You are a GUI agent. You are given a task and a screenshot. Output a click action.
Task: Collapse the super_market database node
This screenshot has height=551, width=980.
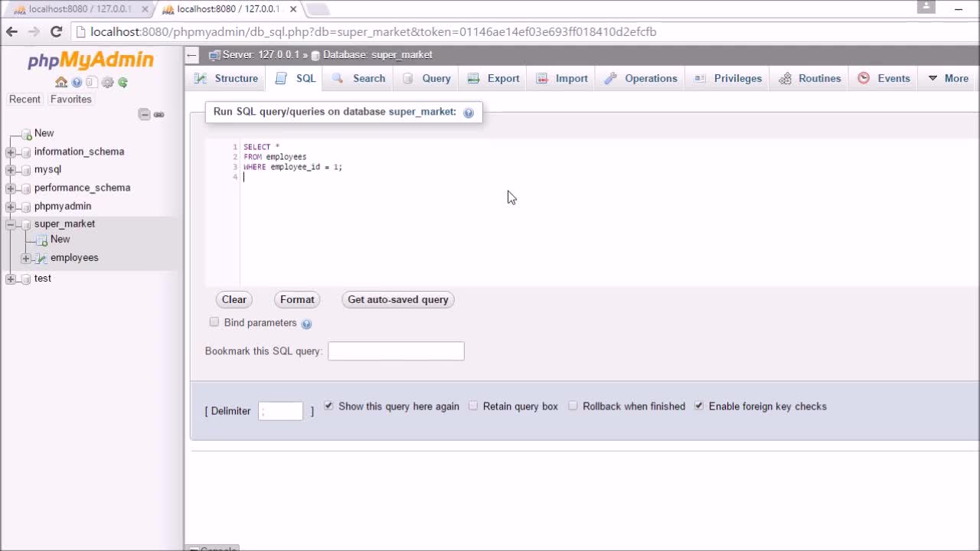(11, 224)
